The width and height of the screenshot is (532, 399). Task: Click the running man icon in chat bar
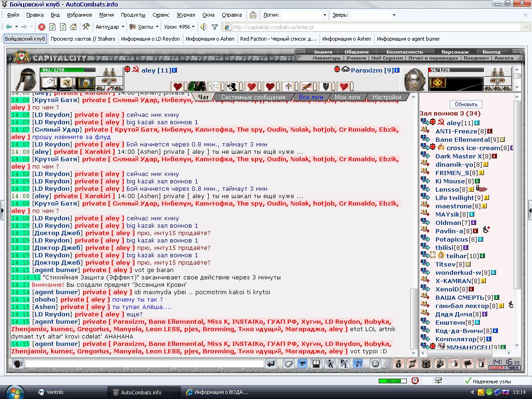coord(330,364)
